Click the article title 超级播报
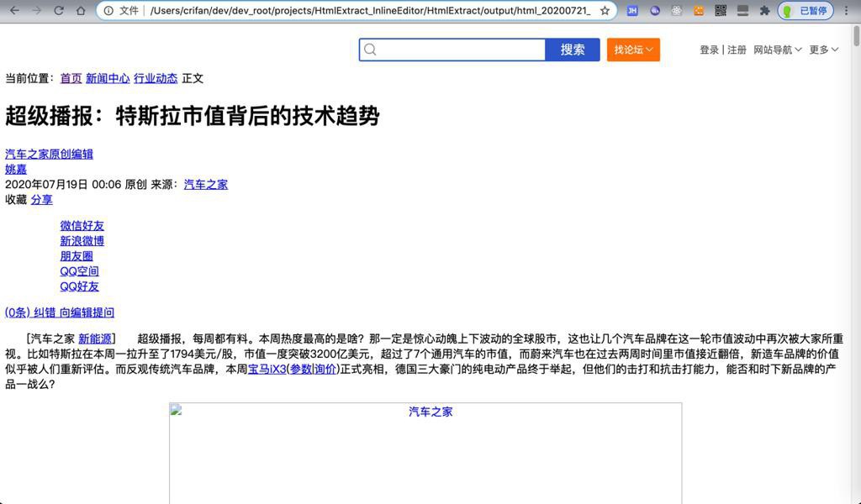Viewport: 861px width, 504px height. 193,116
